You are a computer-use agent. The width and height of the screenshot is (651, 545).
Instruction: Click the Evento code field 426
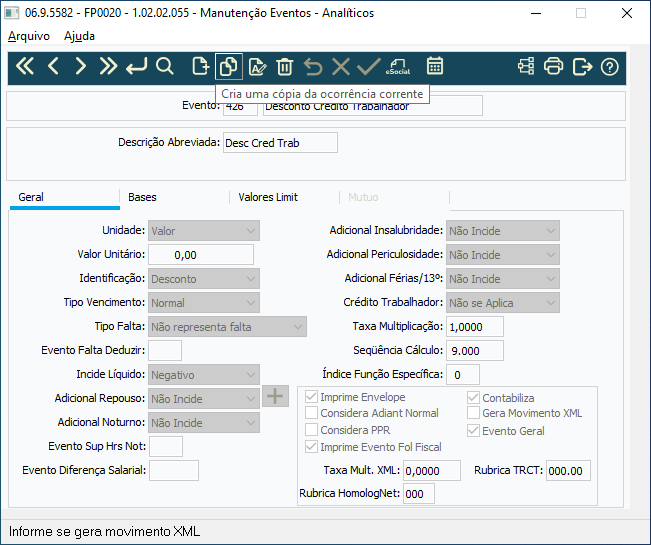[x=240, y=107]
